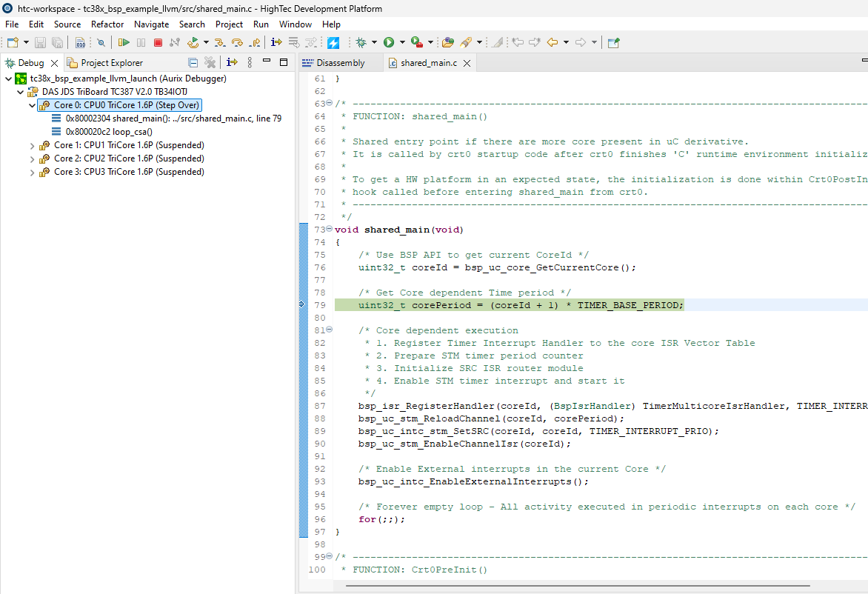The image size is (868, 594).
Task: Terminate the debug session with red stop
Action: point(158,42)
